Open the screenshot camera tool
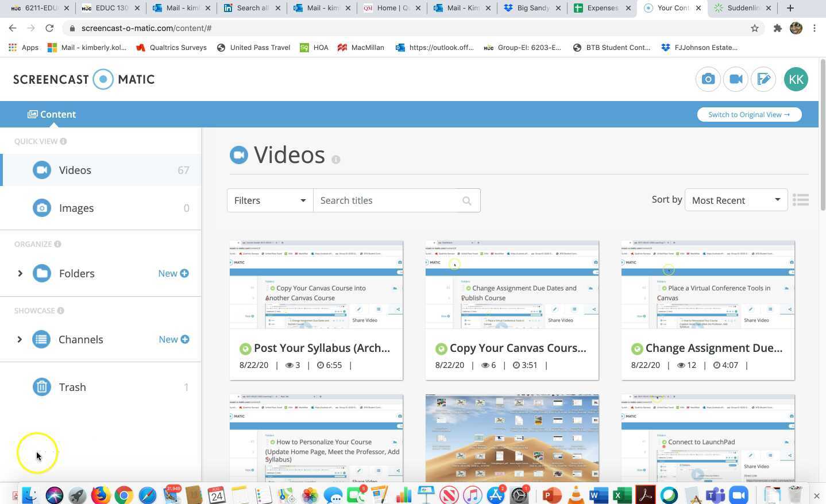The image size is (826, 504). tap(708, 79)
